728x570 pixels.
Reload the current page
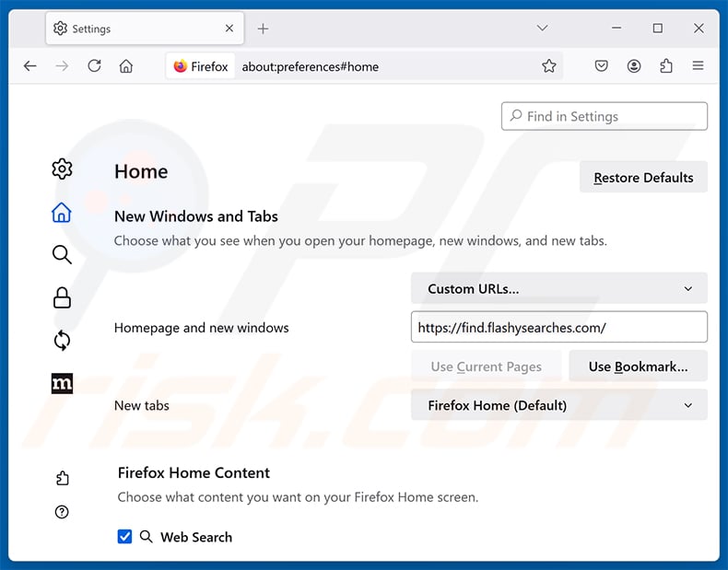coord(94,66)
